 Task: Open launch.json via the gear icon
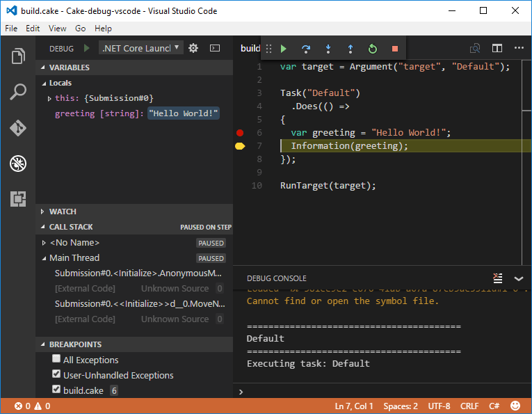[x=193, y=48]
